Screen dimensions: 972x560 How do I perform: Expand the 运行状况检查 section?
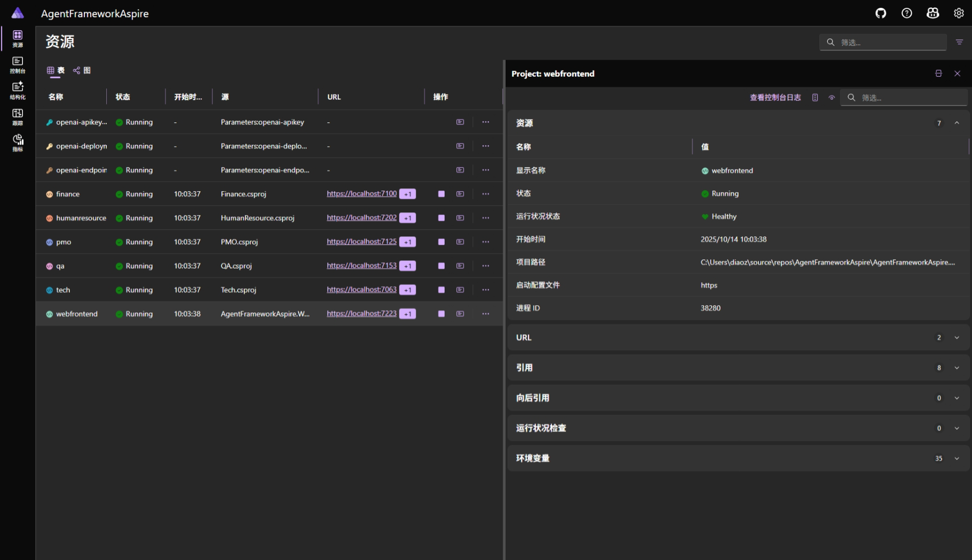pos(957,428)
